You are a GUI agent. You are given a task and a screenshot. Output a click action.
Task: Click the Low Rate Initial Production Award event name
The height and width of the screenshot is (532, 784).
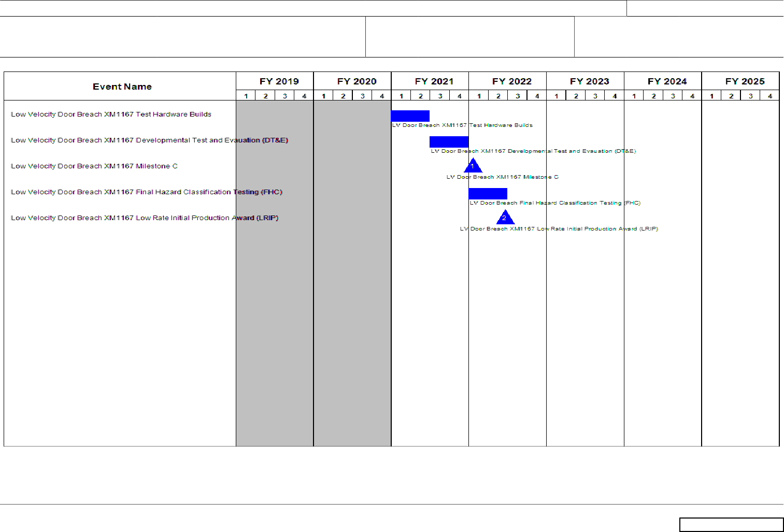pyautogui.click(x=145, y=218)
